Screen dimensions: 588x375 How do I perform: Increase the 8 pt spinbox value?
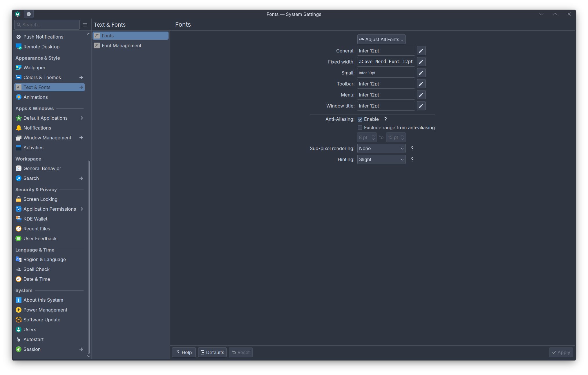click(373, 136)
